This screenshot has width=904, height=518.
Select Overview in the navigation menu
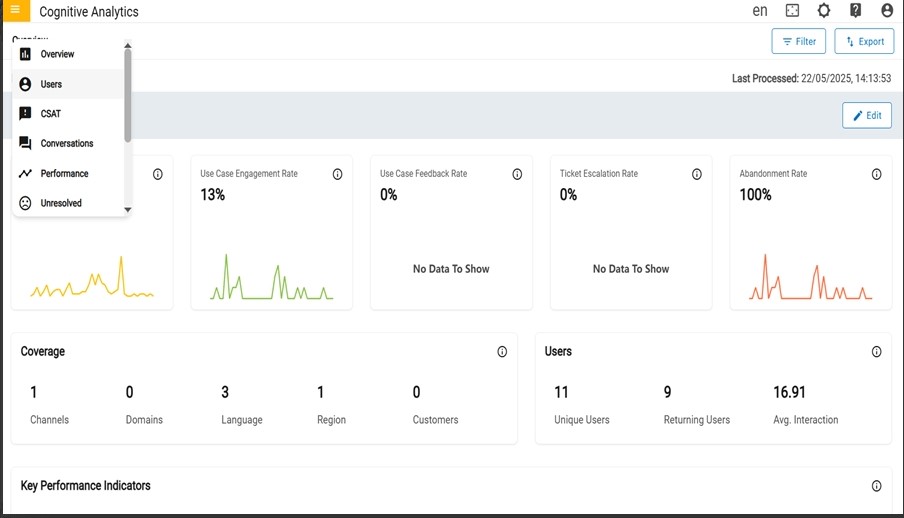[57, 54]
